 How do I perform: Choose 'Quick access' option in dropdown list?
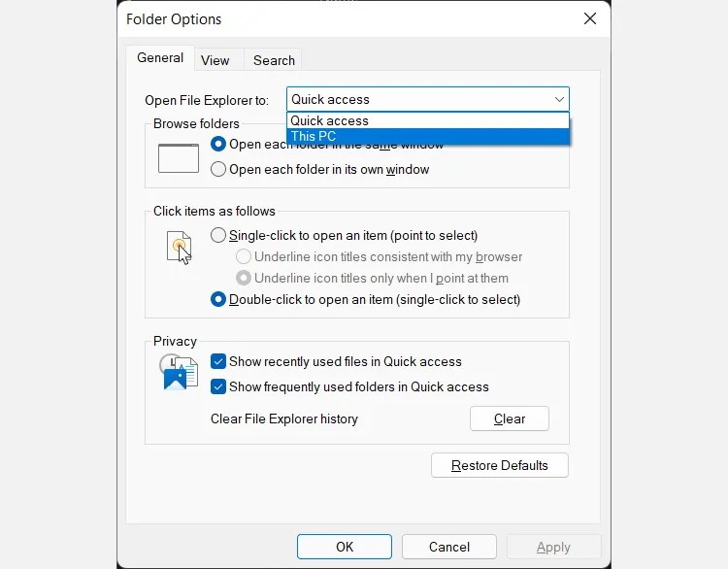428,120
